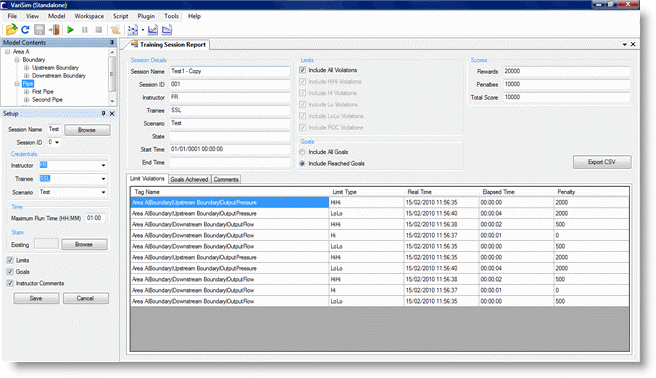Pin the Setup panel
The width and height of the screenshot is (656, 378).
pyautogui.click(x=103, y=113)
